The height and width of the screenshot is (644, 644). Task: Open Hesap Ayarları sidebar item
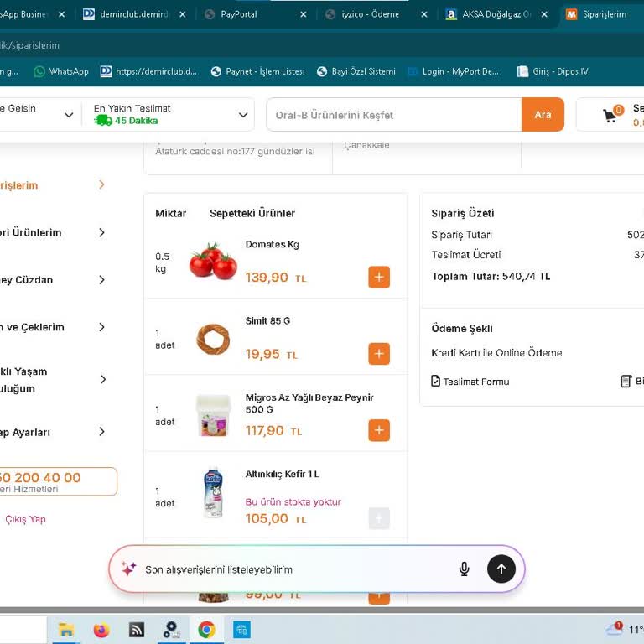(x=53, y=432)
